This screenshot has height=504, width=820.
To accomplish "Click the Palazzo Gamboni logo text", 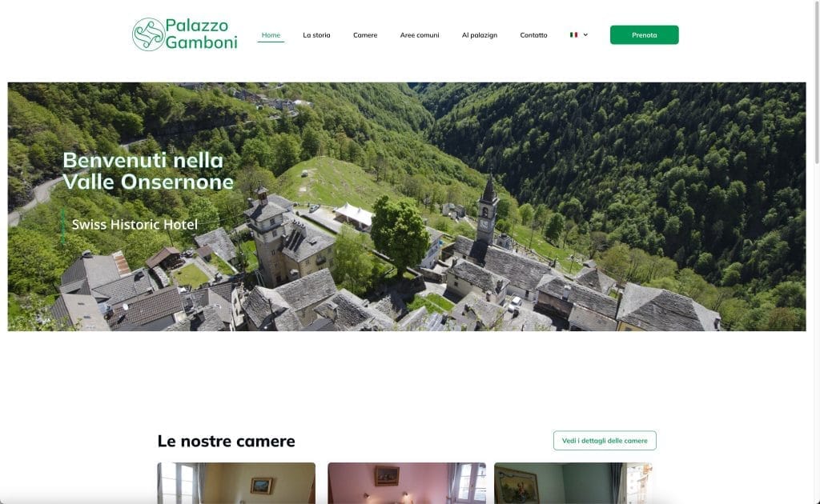I will click(201, 34).
